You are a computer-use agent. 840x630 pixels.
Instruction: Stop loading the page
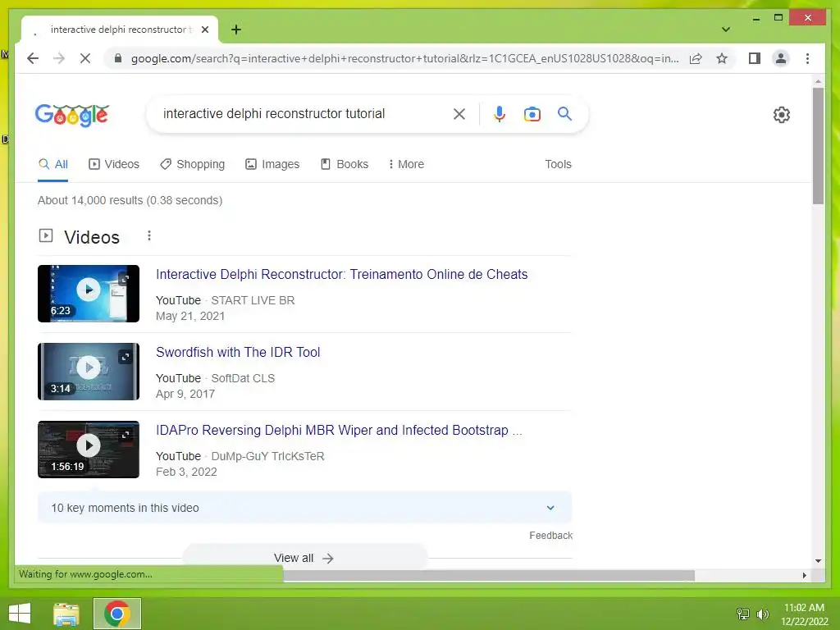click(85, 58)
